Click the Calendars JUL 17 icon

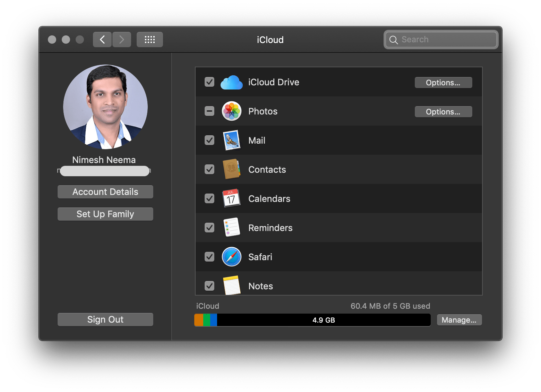232,198
